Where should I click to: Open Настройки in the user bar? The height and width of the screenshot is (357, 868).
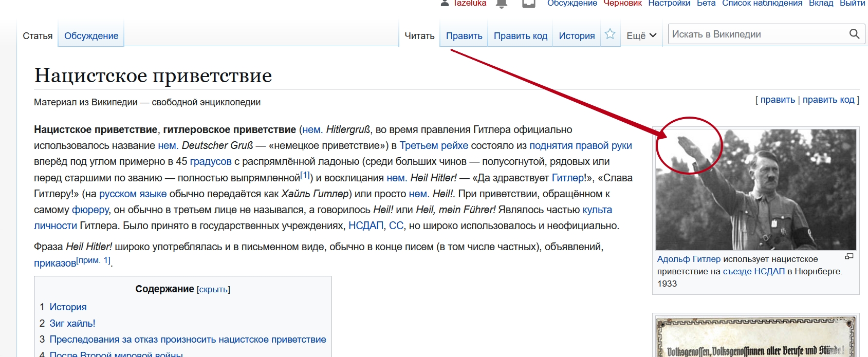(669, 3)
